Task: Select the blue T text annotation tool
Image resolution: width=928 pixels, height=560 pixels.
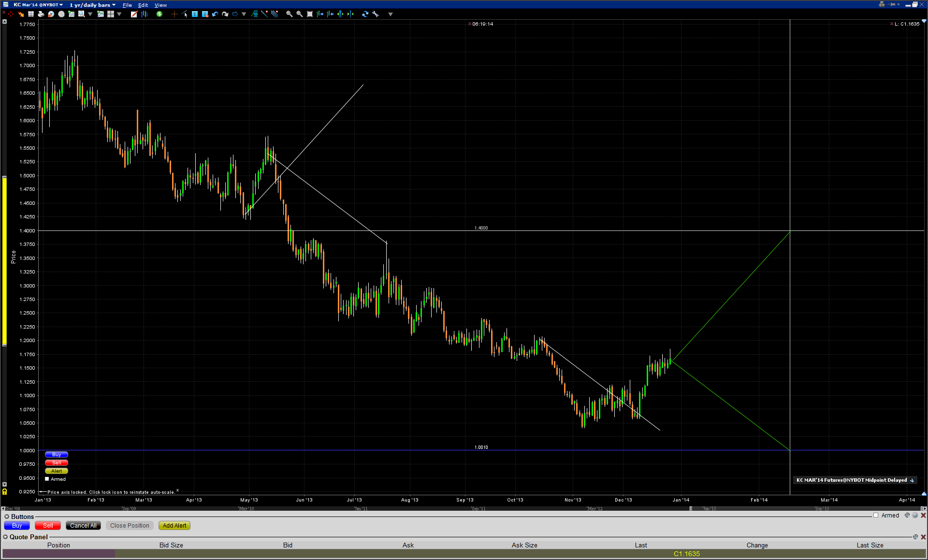Action: pos(195,14)
